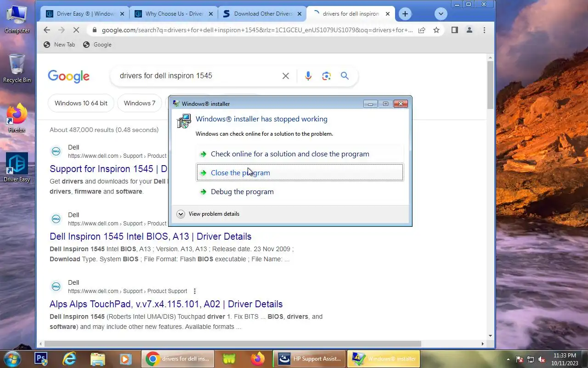
Task: Search by image with Google Lens
Action: (x=327, y=76)
